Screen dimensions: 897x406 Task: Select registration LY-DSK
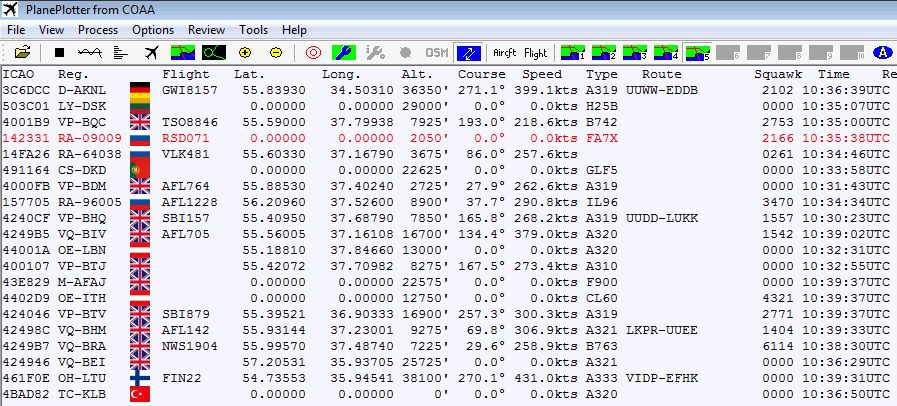(81, 106)
